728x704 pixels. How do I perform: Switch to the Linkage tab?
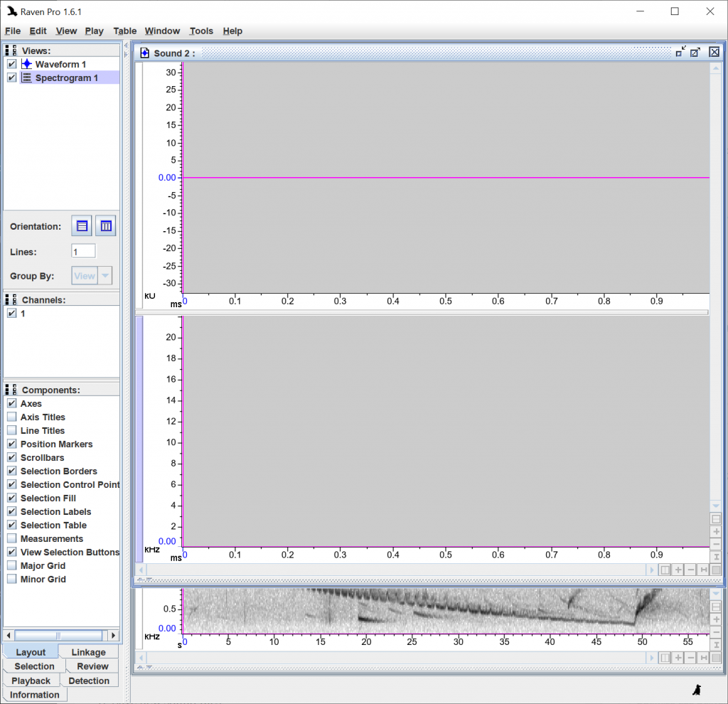tap(87, 651)
